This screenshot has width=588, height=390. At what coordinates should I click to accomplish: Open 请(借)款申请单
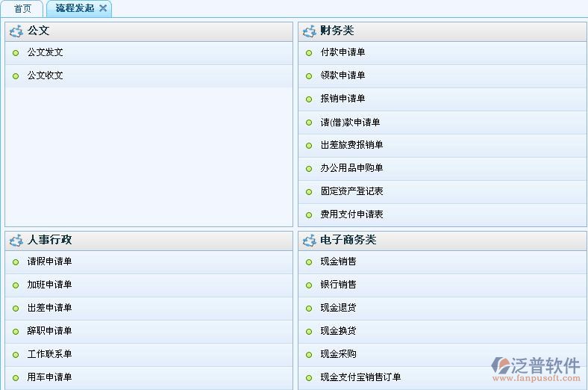pos(350,123)
